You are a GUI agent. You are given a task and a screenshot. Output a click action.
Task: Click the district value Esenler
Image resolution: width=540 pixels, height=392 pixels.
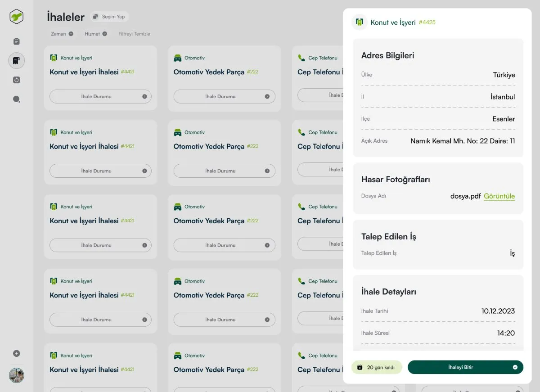(x=504, y=119)
